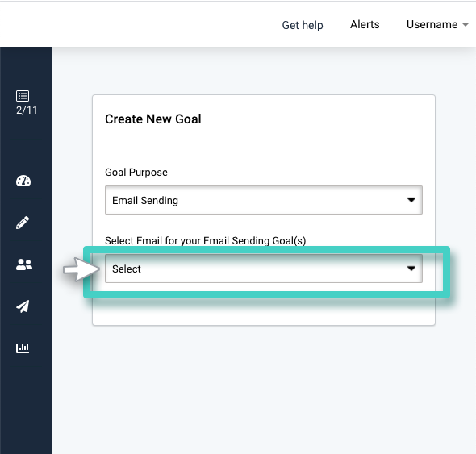Open the paper plane send icon
The image size is (476, 454).
(x=23, y=306)
